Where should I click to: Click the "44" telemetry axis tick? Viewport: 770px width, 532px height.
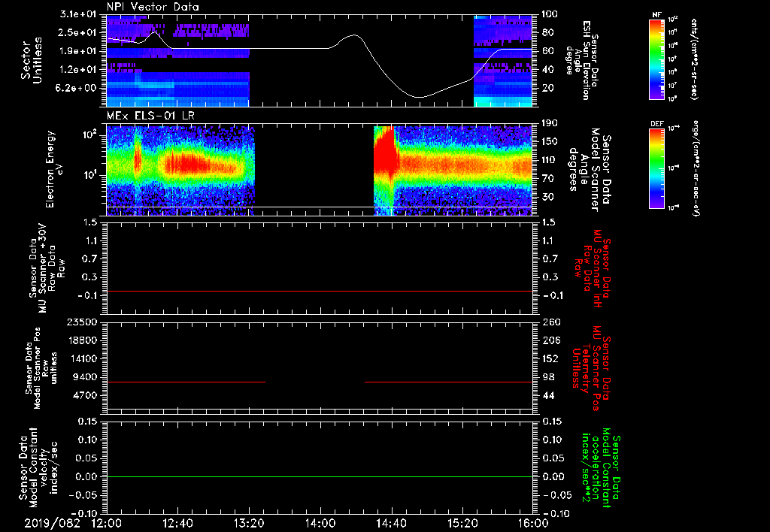click(x=548, y=395)
